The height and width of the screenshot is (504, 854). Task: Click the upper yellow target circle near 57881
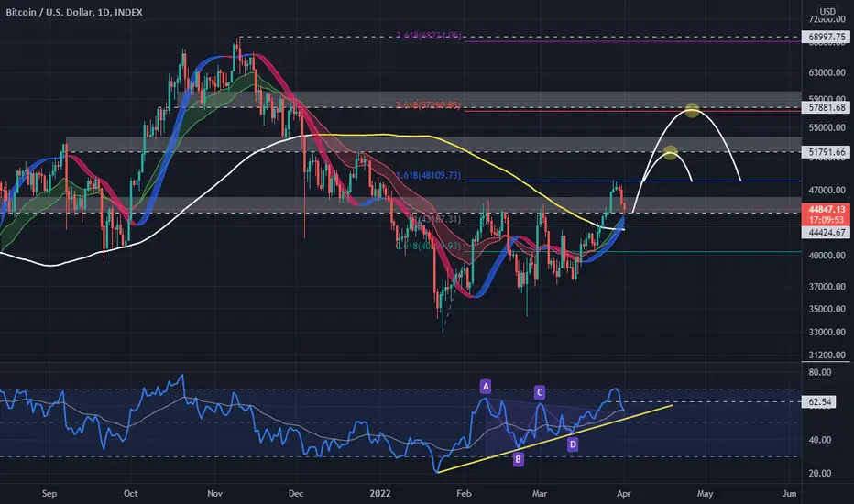pos(692,110)
